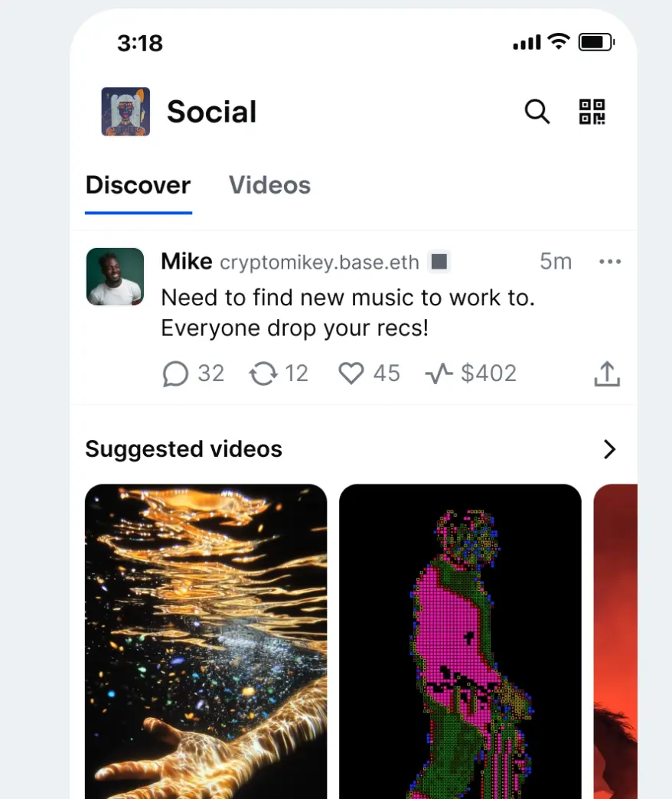Repost Mike's post with recast icon

click(263, 373)
